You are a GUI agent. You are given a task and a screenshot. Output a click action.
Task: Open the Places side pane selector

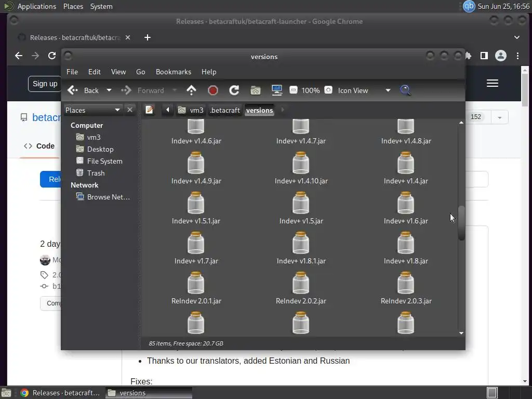point(92,110)
